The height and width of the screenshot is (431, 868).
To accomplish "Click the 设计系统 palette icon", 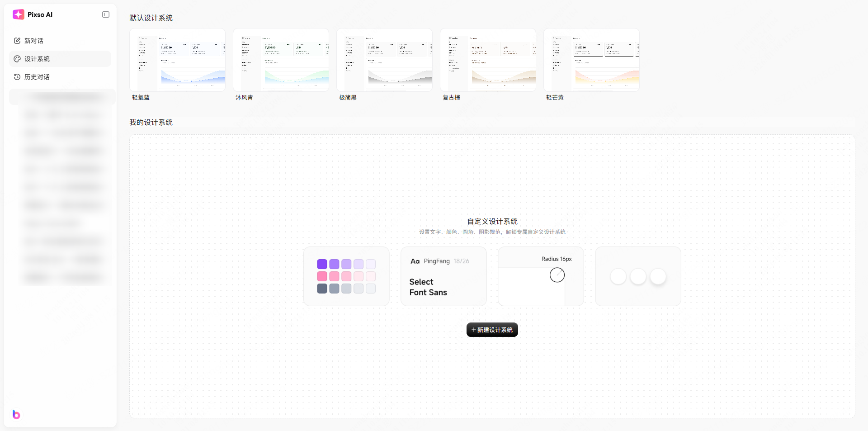I will (17, 59).
